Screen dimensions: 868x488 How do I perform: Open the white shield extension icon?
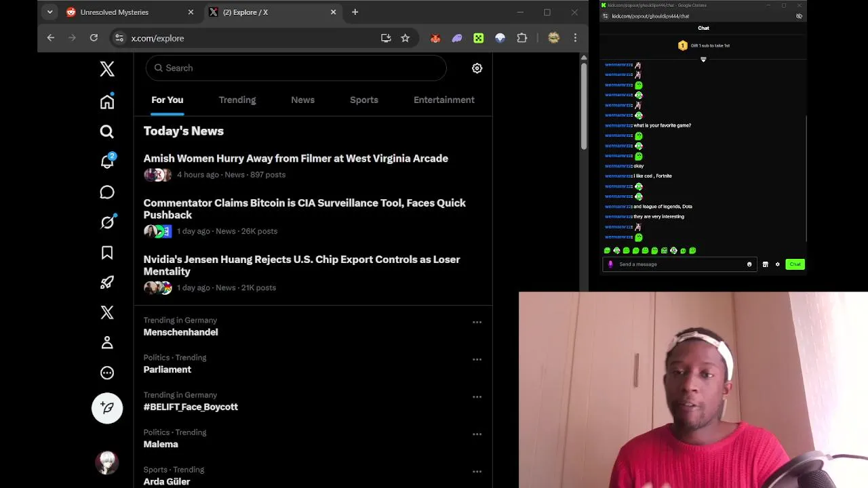(500, 39)
